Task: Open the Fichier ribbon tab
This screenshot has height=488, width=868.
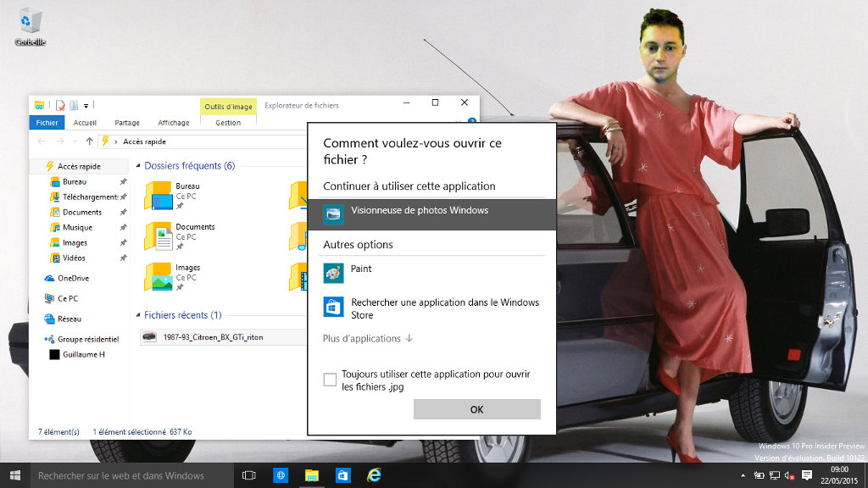Action: tap(47, 123)
